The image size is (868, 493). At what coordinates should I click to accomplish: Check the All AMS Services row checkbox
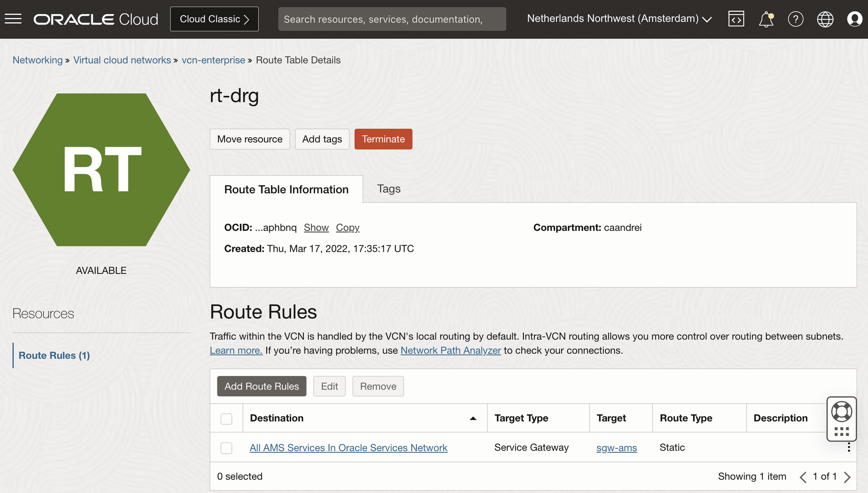coord(226,448)
